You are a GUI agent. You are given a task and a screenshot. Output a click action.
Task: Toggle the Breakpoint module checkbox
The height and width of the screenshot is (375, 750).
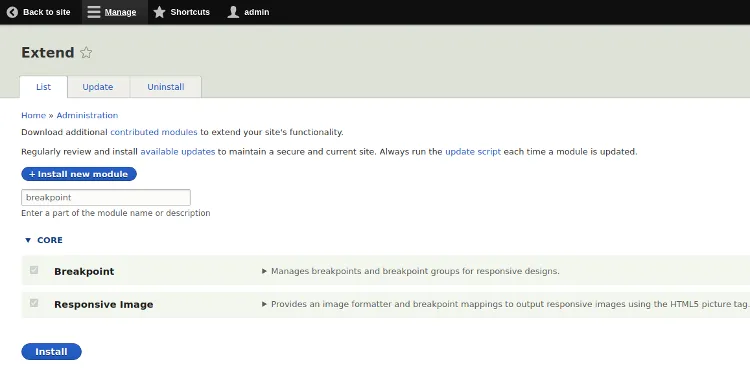click(34, 270)
